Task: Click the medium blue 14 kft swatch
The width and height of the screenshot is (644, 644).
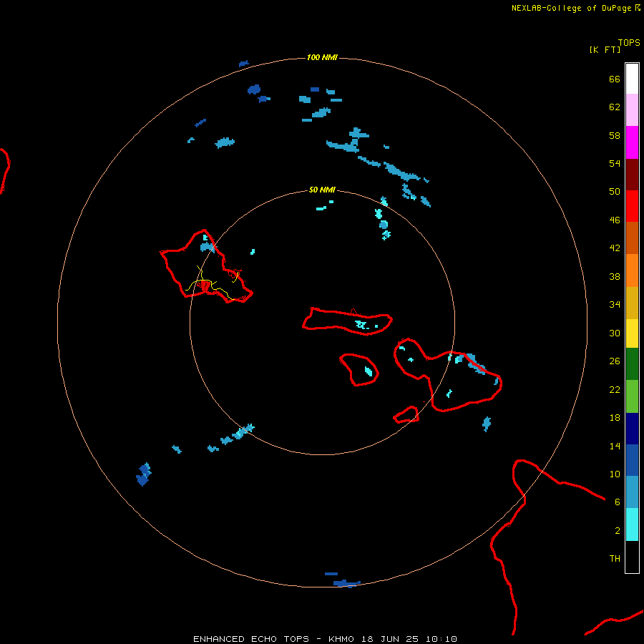Action: click(632, 460)
